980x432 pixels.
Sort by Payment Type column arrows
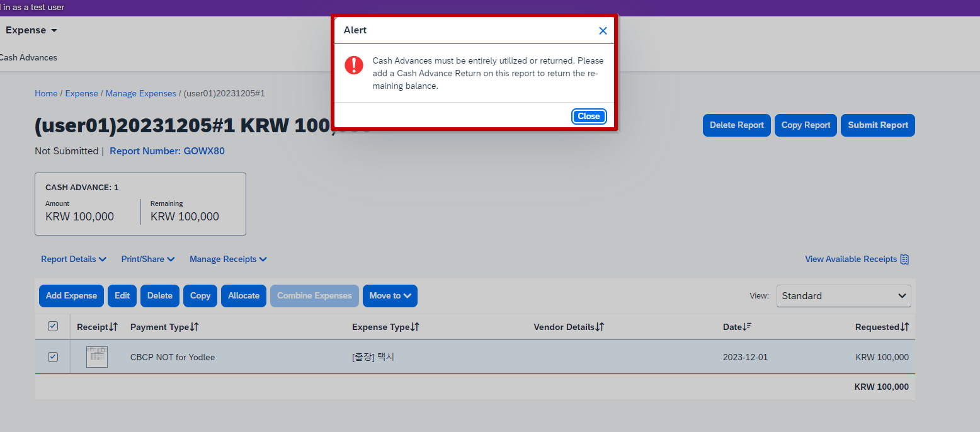coord(195,327)
